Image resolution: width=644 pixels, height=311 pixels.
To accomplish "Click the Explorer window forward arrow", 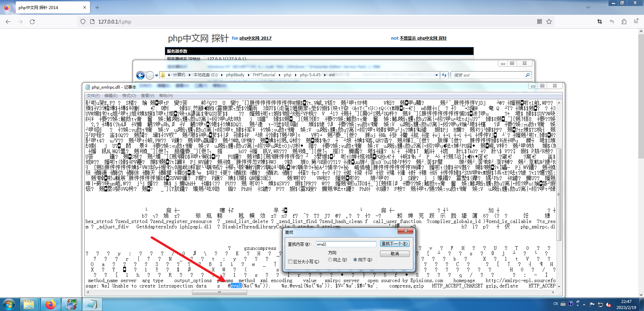I will click(150, 75).
